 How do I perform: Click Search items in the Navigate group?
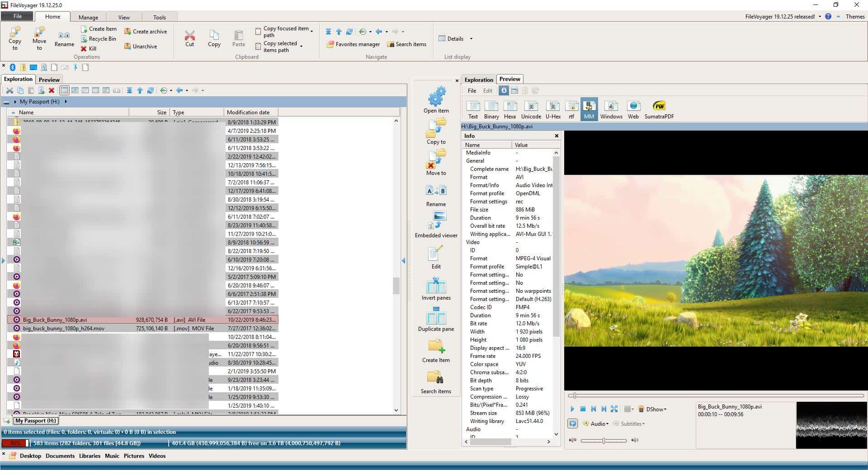tap(406, 44)
